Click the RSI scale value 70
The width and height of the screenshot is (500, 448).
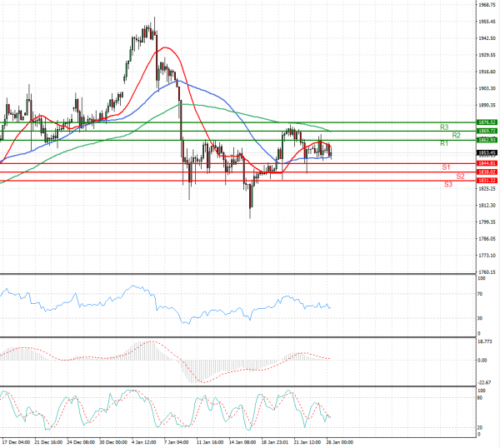pyautogui.click(x=480, y=294)
